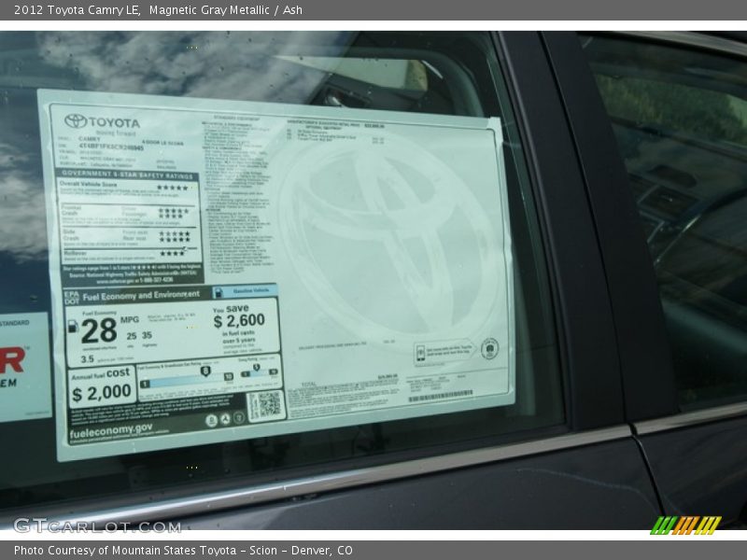Click the recycle symbol near fueleconomy.gov text
The width and height of the screenshot is (747, 560).
[225, 418]
